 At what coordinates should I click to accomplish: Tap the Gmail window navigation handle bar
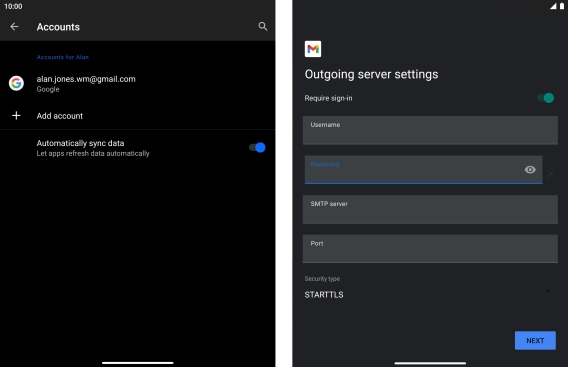click(x=430, y=363)
